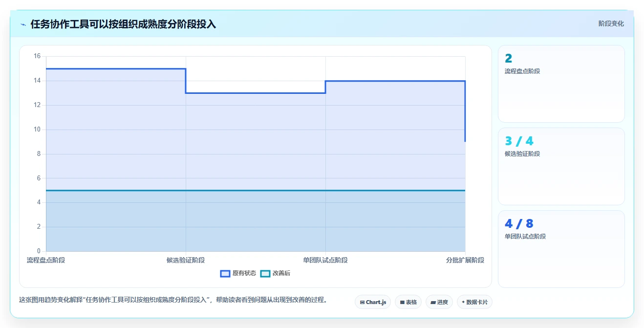This screenshot has width=644, height=328.
Task: Click y-axis tick label 10
Action: pos(37,130)
